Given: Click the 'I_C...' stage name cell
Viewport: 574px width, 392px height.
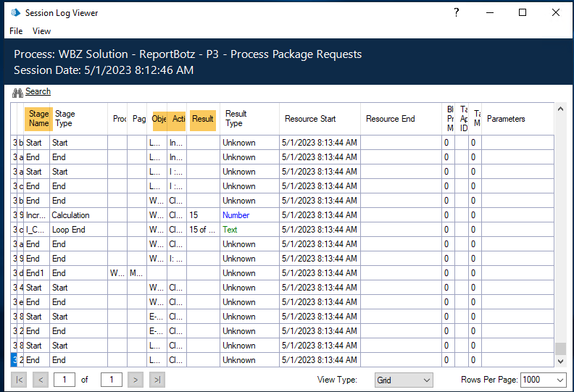Looking at the screenshot, I should tap(37, 230).
